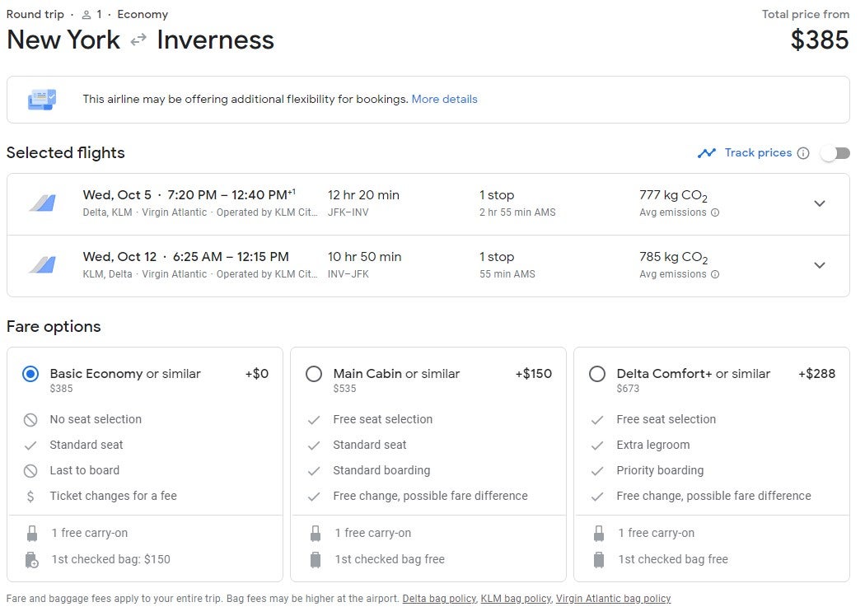Screen dimensions: 865x616
Task: Expand the Wed, Oct 12 flight details
Action: [820, 265]
